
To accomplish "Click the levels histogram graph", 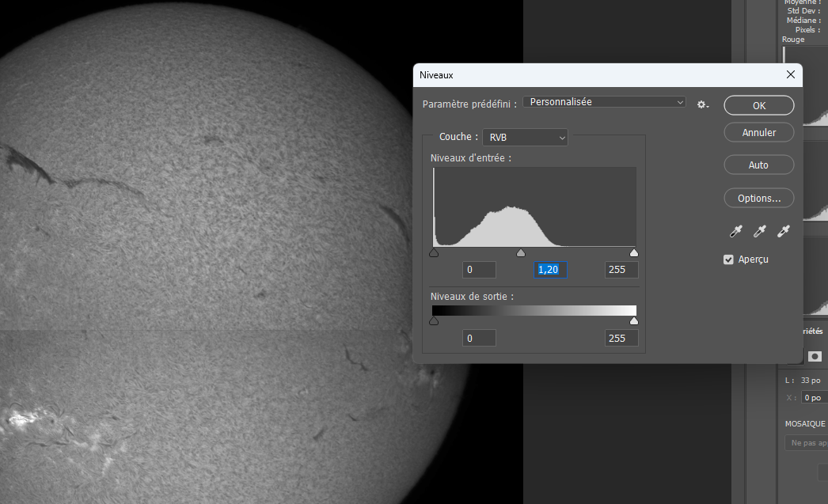I will pyautogui.click(x=534, y=207).
